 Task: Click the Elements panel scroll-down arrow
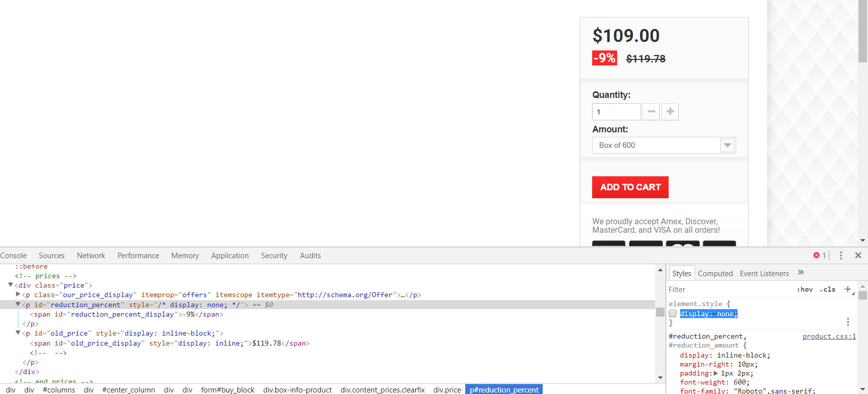tap(660, 378)
